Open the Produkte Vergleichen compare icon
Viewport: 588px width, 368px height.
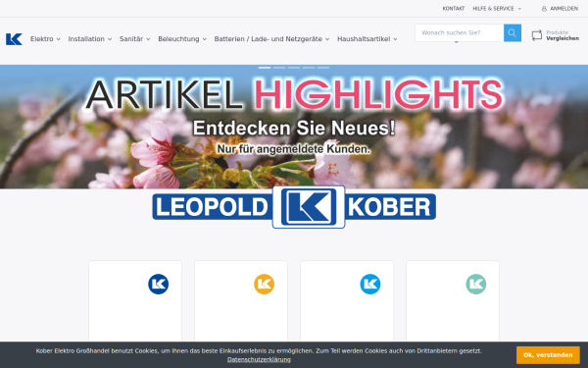tap(537, 35)
